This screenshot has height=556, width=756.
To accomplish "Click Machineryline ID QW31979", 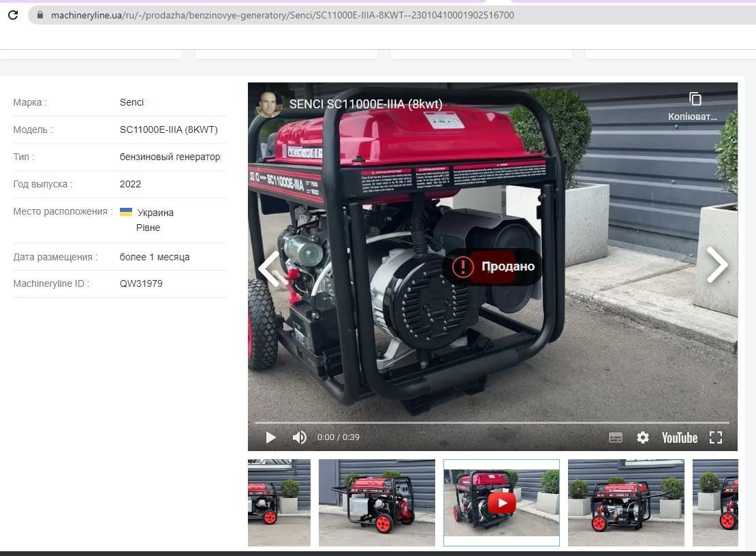I will click(x=141, y=283).
